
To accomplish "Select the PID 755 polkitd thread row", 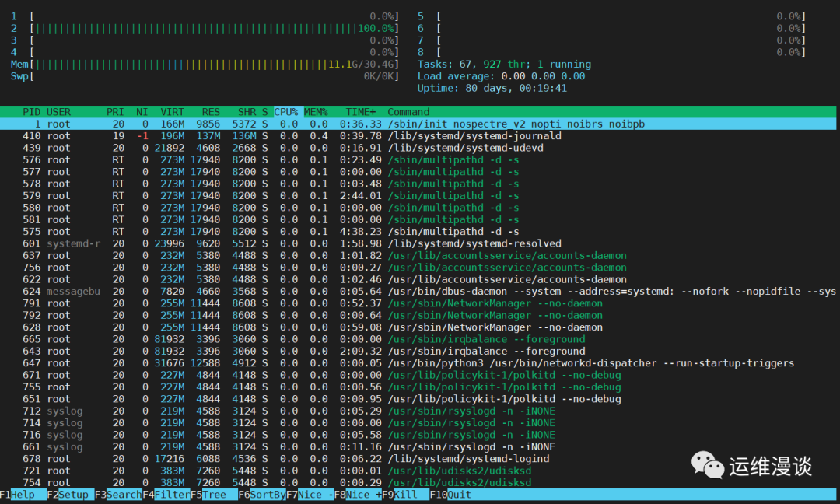I will pos(418,387).
